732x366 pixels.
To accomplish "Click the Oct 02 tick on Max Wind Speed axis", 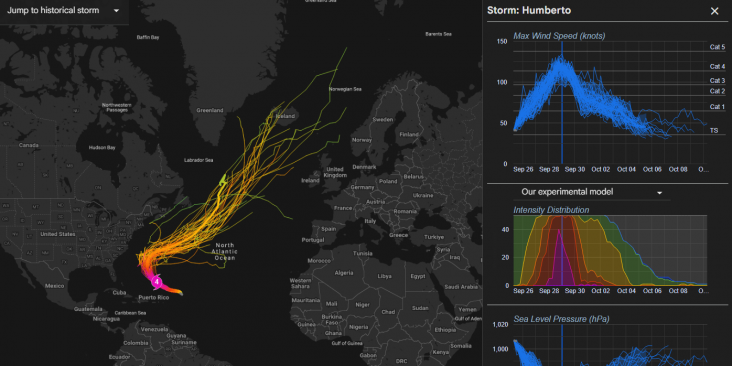I will coord(600,169).
